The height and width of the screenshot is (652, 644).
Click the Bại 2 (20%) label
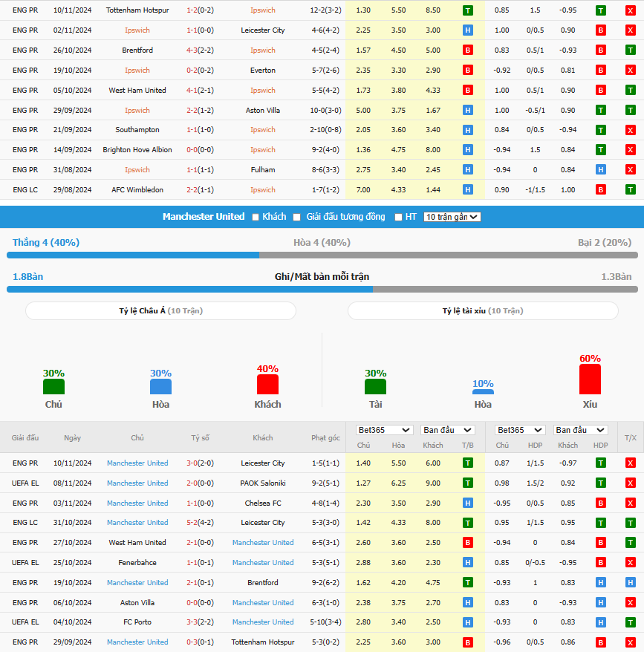coord(605,242)
